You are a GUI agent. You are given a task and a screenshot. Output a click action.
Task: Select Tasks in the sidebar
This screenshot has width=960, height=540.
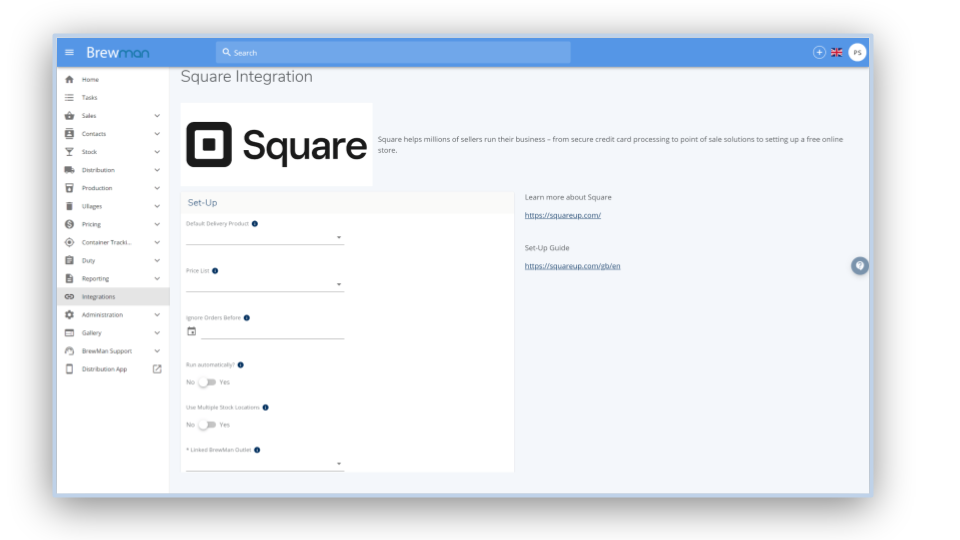(x=113, y=97)
